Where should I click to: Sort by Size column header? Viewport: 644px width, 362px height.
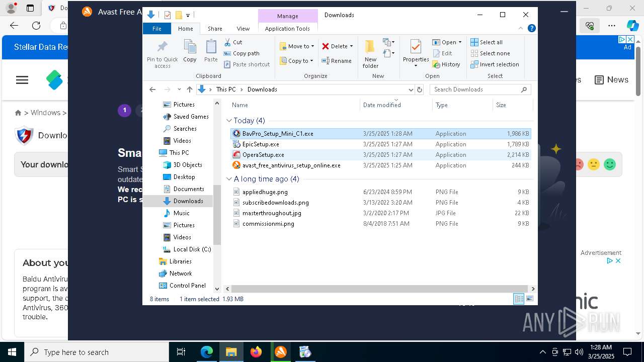pos(512,105)
